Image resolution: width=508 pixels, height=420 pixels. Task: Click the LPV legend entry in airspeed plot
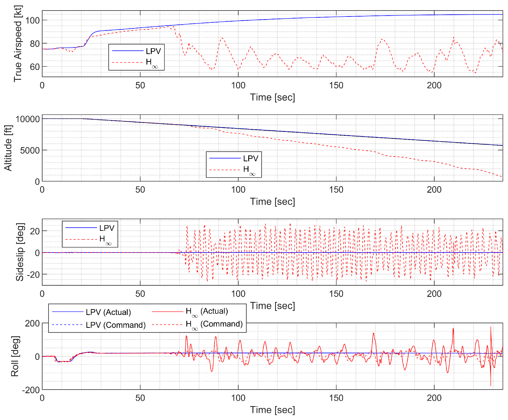153,51
